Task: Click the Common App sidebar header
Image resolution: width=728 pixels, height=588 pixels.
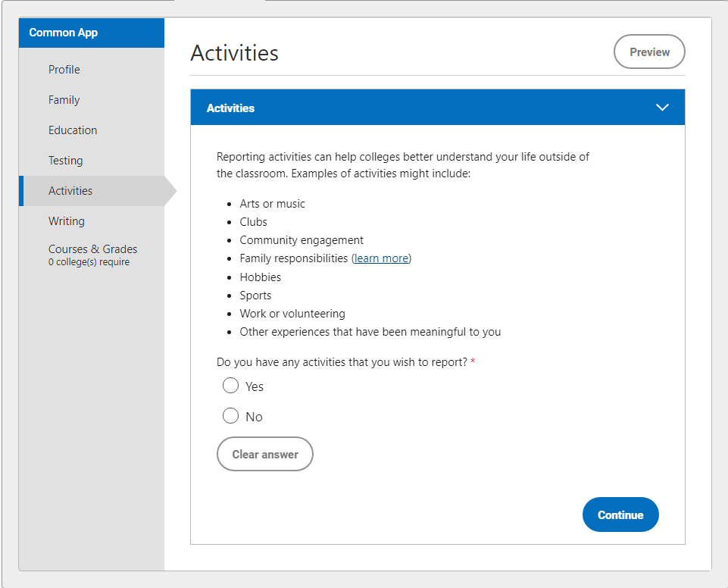Action: tap(64, 33)
